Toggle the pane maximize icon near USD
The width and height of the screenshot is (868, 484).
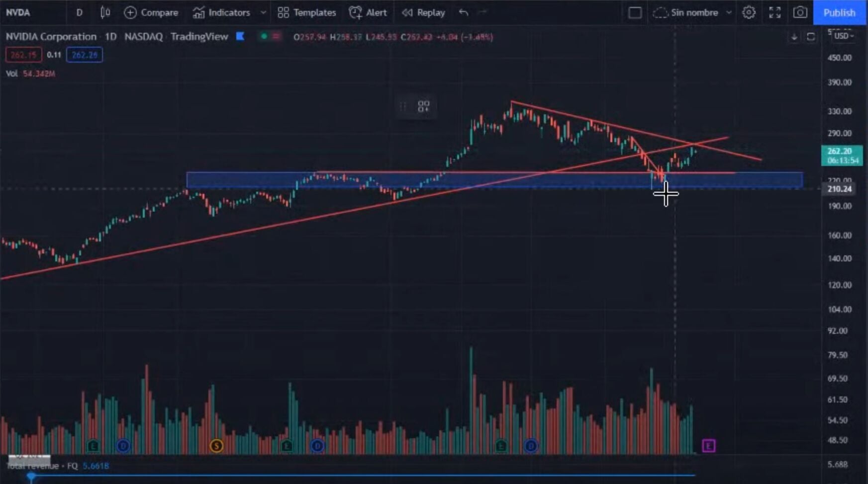click(x=811, y=37)
